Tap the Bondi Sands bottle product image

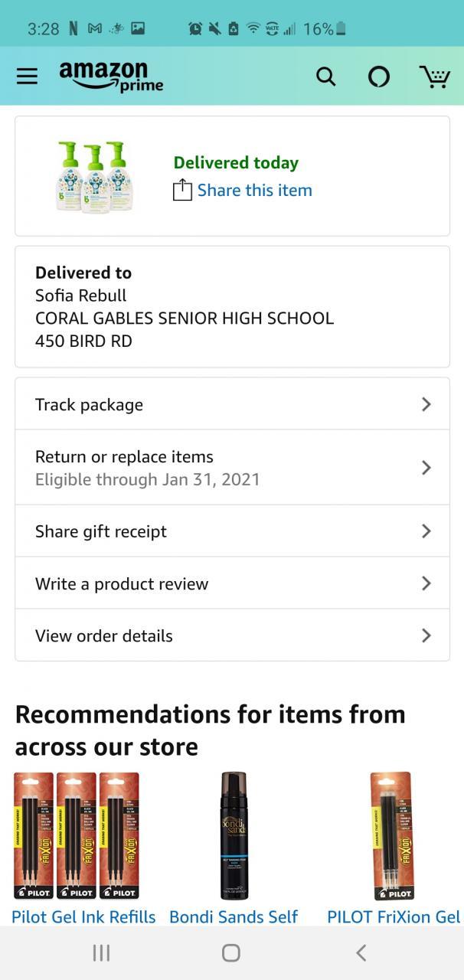coord(234,835)
